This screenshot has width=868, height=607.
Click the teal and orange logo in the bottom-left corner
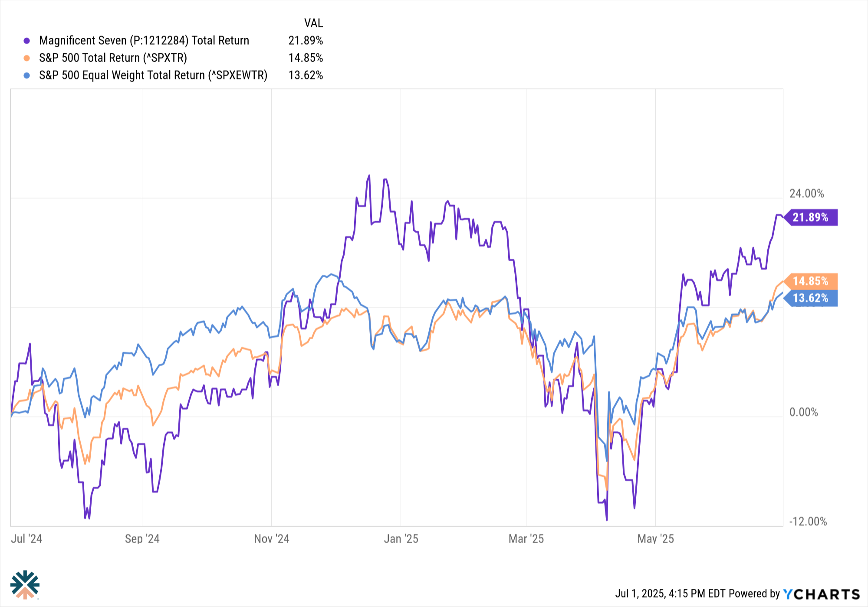pos(25,584)
